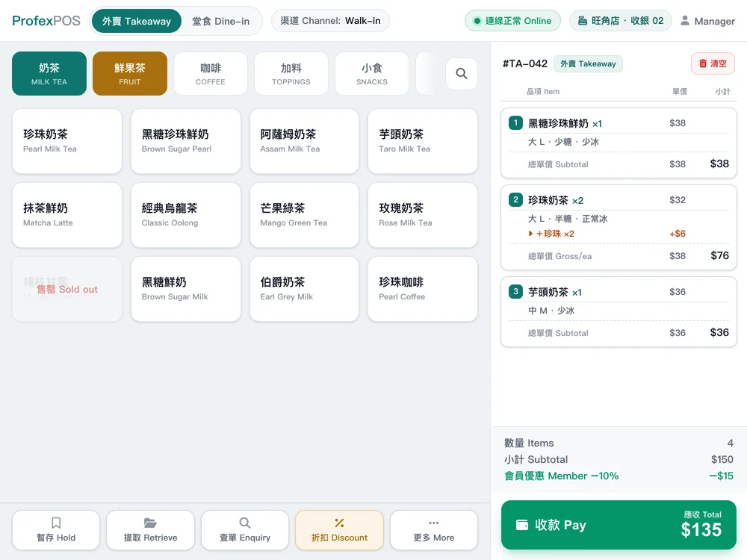Open the 鮮果茶 FRUIT category
Screen dimensions: 747x560
pos(129,73)
